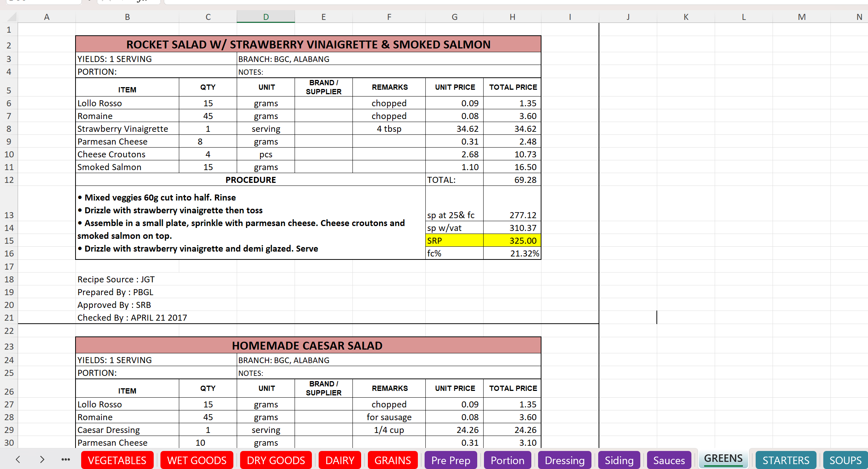This screenshot has height=469, width=868.
Task: Switch to the Pre Prep tab
Action: [451, 460]
